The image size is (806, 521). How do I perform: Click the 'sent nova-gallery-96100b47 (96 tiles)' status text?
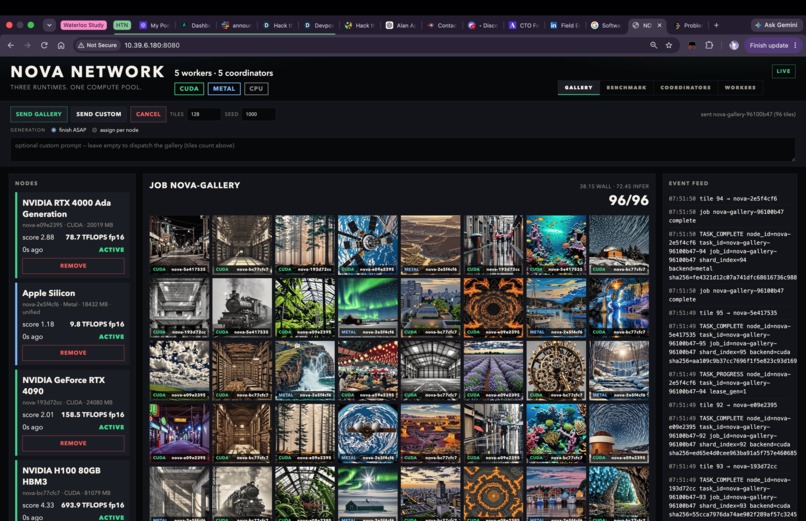(747, 114)
